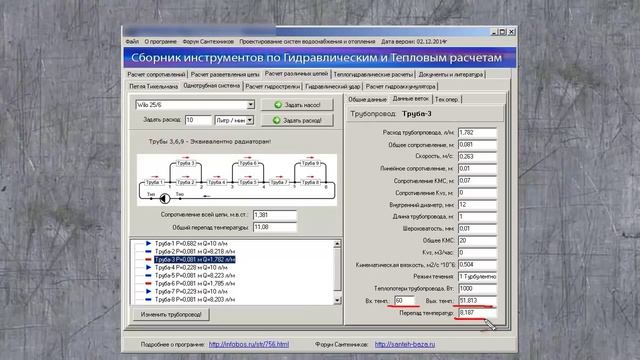The width and height of the screenshot is (640, 360).
Task: Click Труба 4 label in the diagram
Action: click(217, 182)
